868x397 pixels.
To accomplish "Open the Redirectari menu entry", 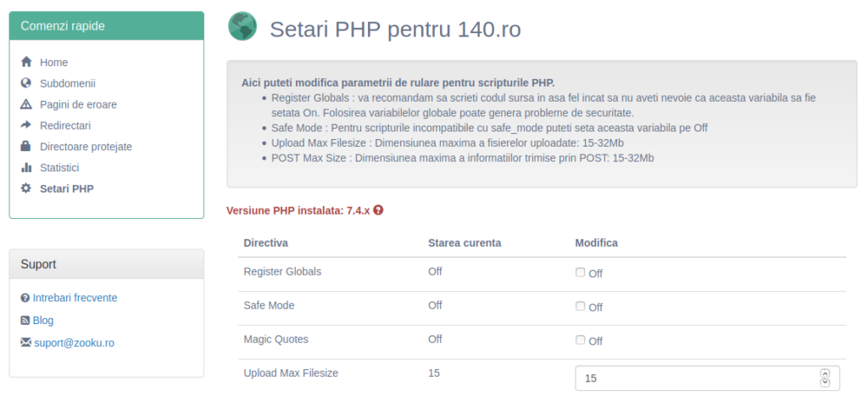I will 65,126.
